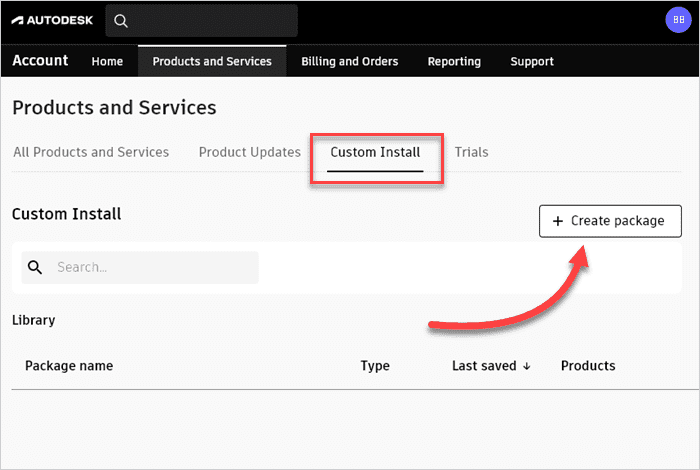This screenshot has width=700, height=470.
Task: Open the Support menu item
Action: pyautogui.click(x=532, y=61)
